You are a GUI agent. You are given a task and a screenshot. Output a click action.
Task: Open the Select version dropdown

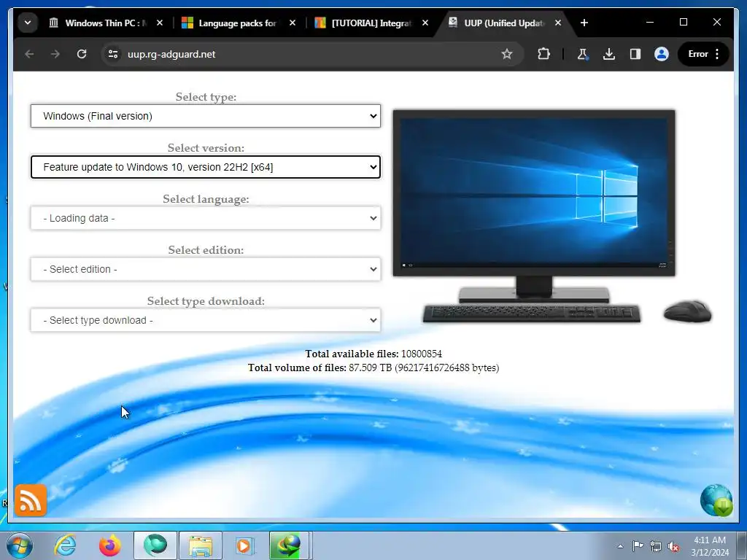(x=205, y=167)
